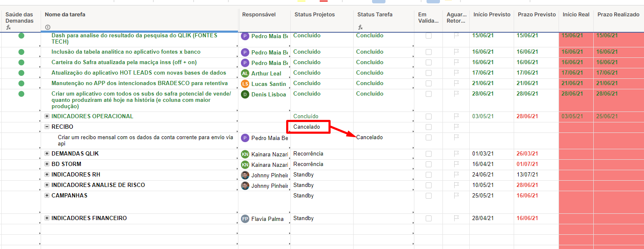Image resolution: width=644 pixels, height=249 pixels.
Task: Click task Inclusão da tabela analítica
Action: tap(126, 52)
